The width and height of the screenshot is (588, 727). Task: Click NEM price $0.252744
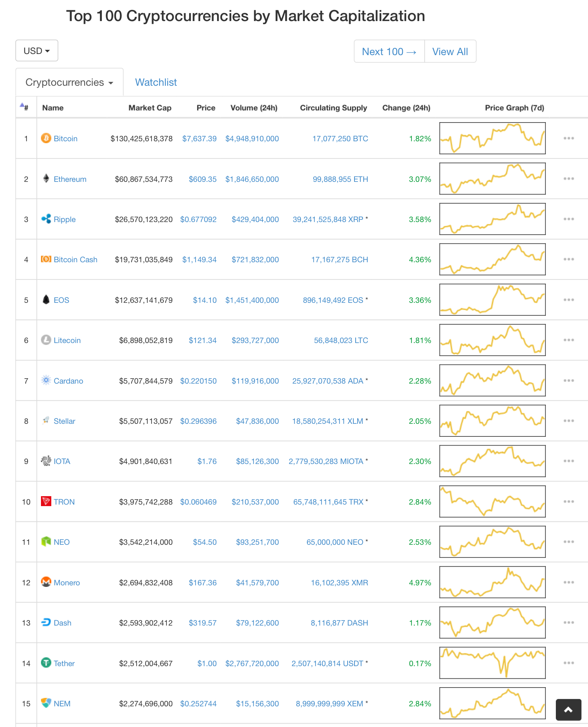click(198, 704)
